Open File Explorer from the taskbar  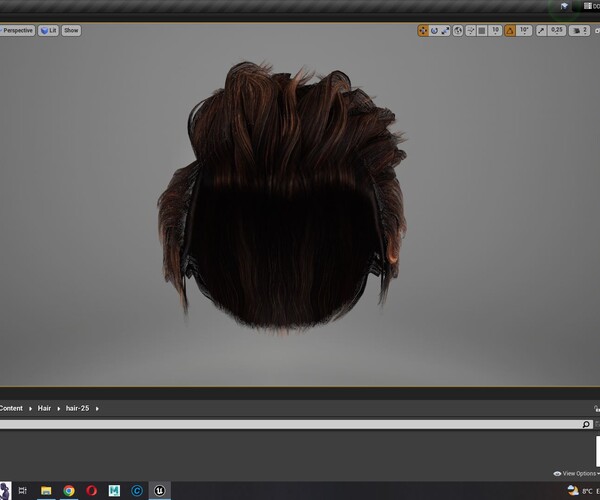click(46, 490)
